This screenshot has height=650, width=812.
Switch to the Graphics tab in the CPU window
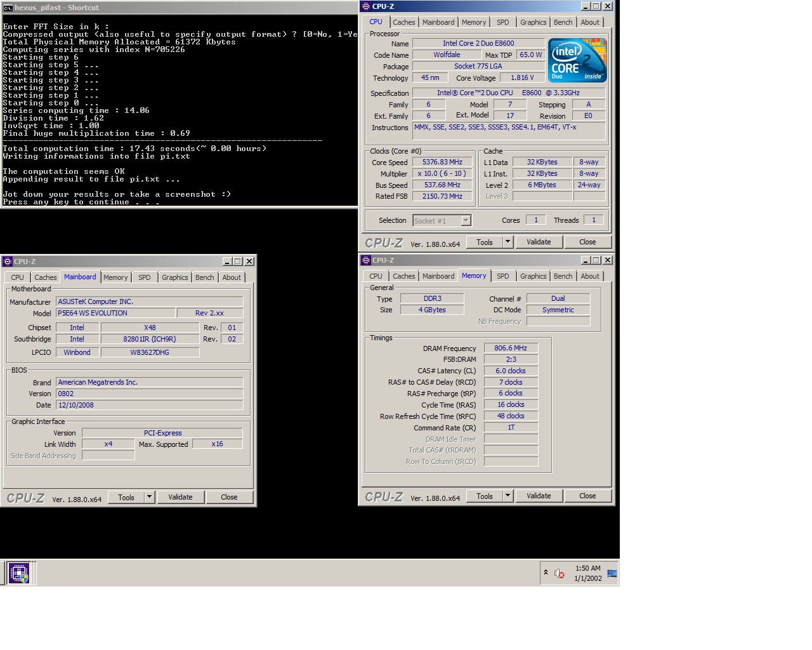tap(533, 22)
